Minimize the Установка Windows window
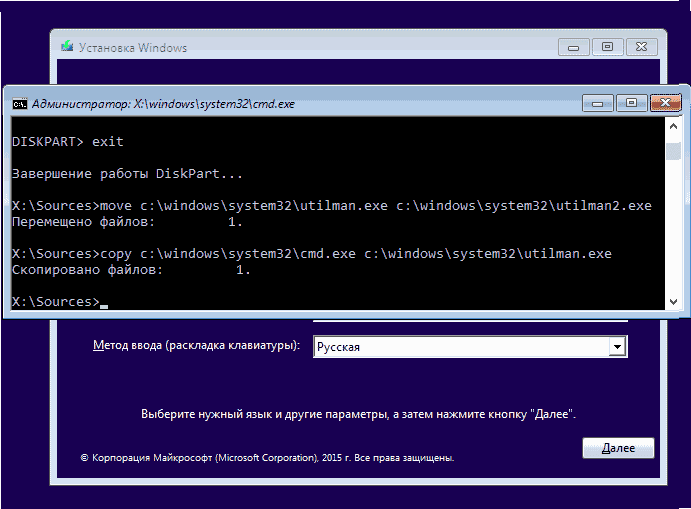 (573, 46)
